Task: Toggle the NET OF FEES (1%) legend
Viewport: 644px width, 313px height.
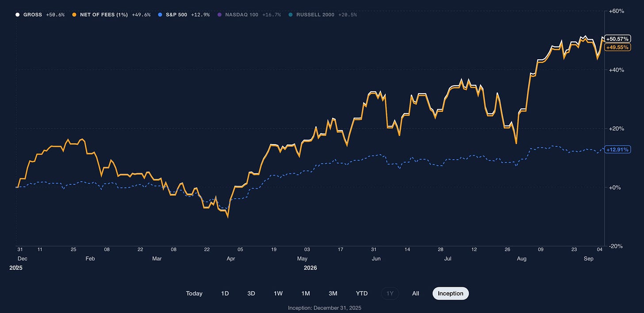Action: 111,15
